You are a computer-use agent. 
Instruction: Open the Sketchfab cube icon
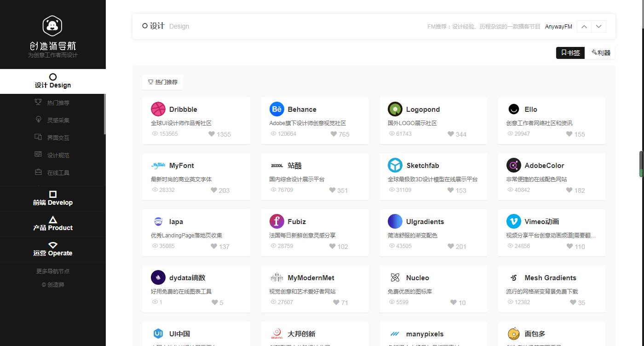(x=395, y=165)
